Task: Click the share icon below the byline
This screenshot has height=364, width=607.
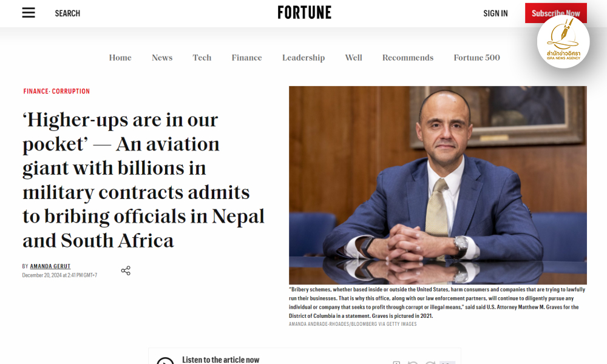Action: tap(126, 271)
